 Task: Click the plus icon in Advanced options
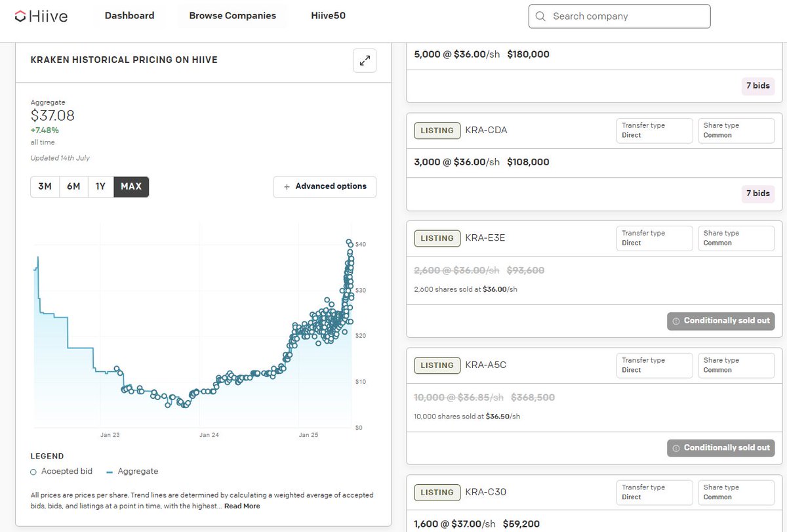click(287, 187)
